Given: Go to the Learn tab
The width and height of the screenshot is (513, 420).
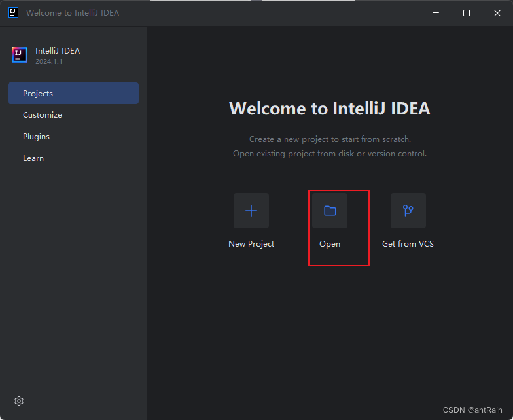Looking at the screenshot, I should [x=73, y=158].
